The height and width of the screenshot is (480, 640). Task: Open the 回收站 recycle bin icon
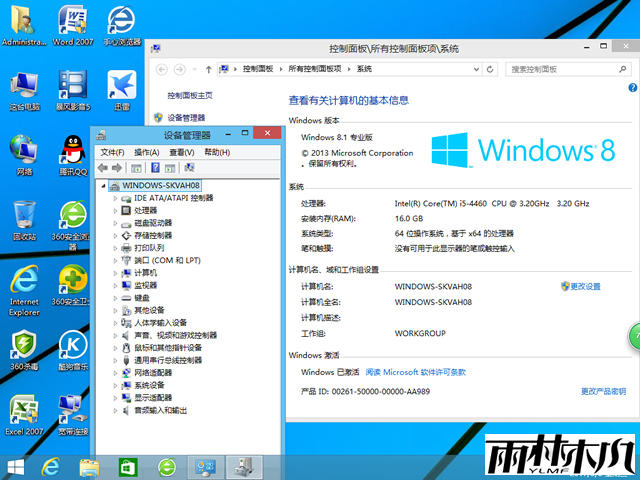(x=24, y=217)
